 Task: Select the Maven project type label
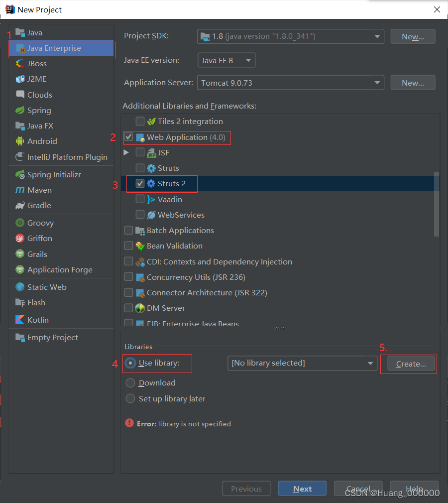click(39, 190)
